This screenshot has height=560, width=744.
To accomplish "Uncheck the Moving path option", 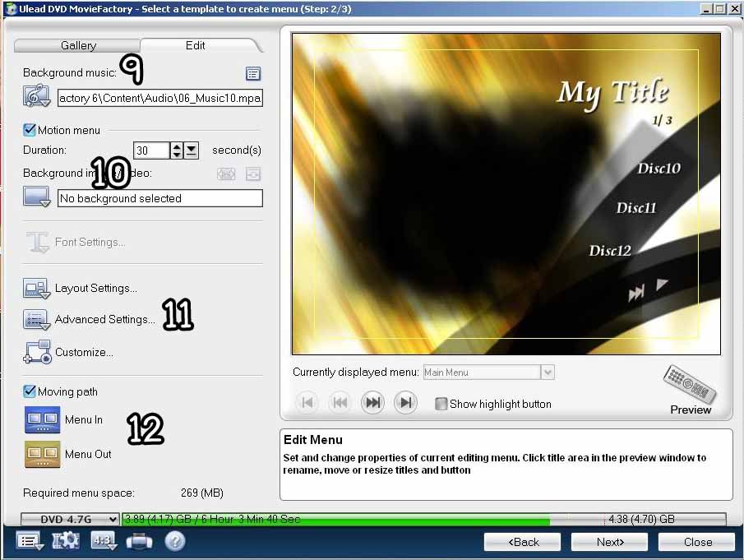I will pos(30,391).
